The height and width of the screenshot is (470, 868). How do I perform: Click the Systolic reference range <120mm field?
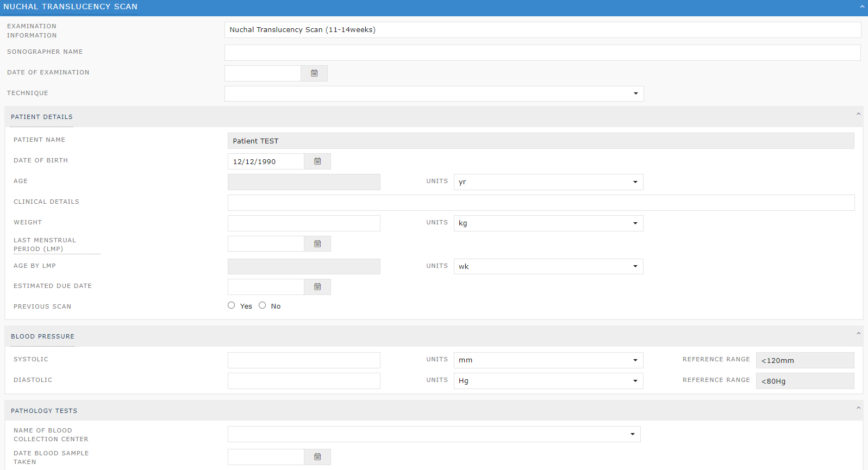[805, 360]
